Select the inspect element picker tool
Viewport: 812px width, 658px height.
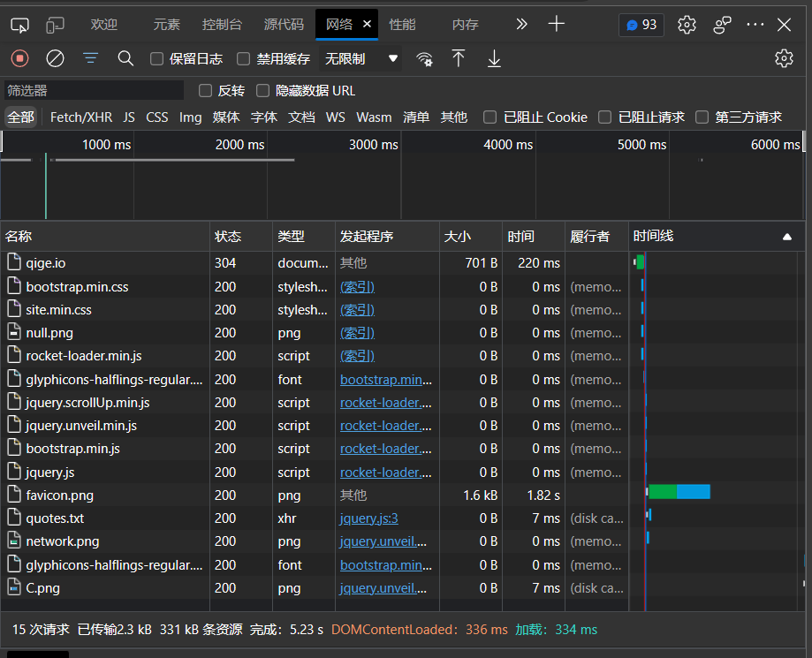pyautogui.click(x=19, y=25)
